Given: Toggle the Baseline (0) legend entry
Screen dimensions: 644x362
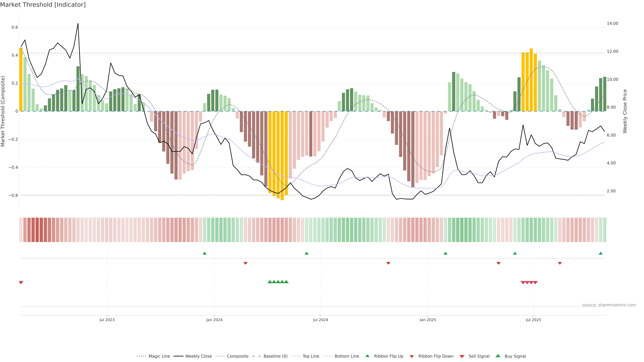Looking at the screenshot, I should click(x=276, y=356).
